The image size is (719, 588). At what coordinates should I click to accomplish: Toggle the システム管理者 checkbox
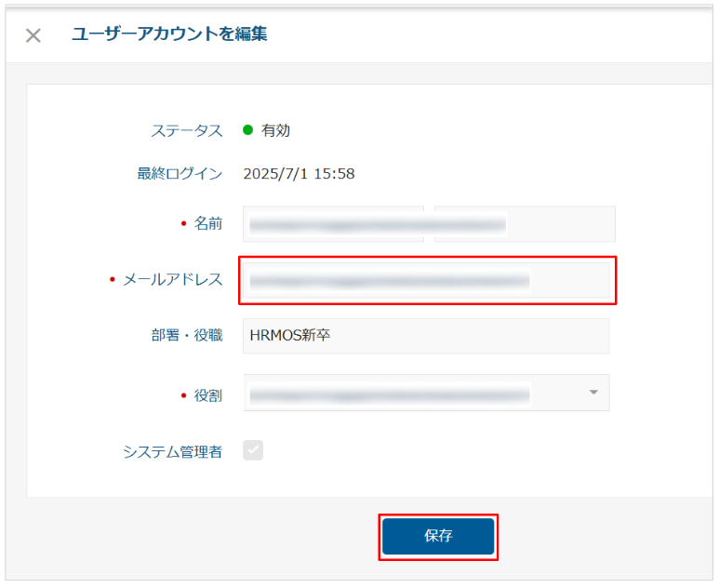coord(253,450)
